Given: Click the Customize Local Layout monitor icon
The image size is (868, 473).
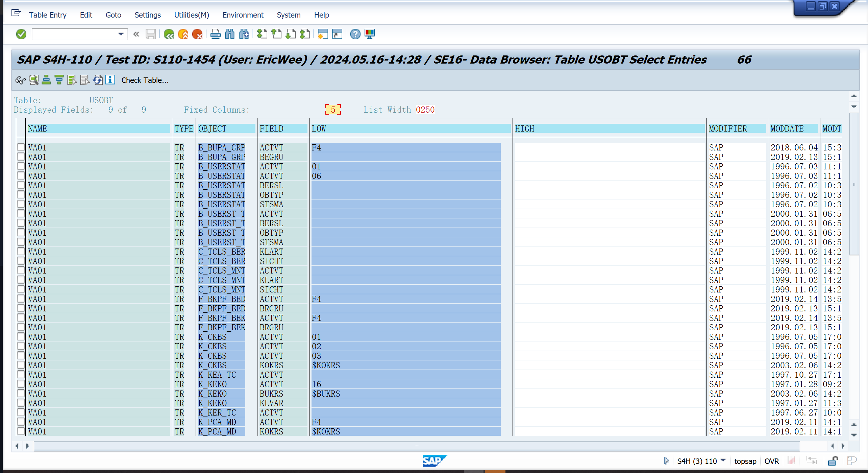Looking at the screenshot, I should (370, 34).
